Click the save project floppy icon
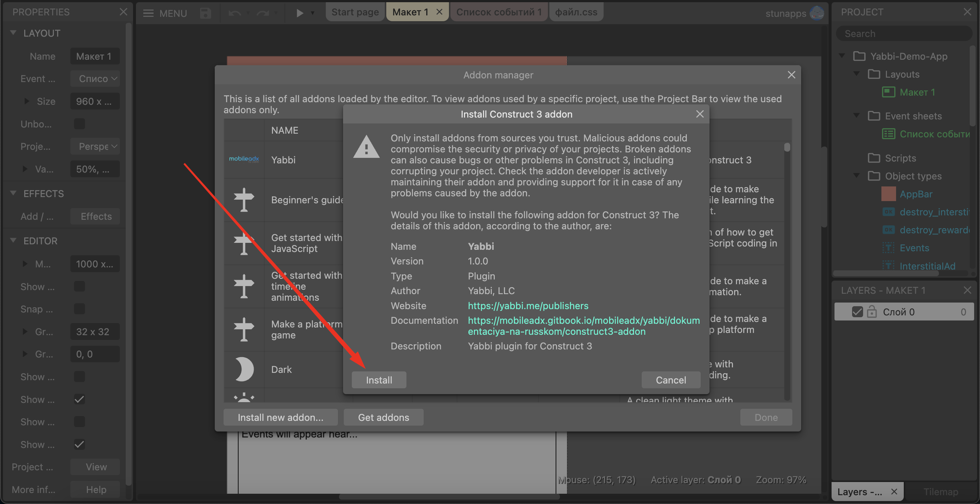Screen dimensions: 980x504 (206, 13)
